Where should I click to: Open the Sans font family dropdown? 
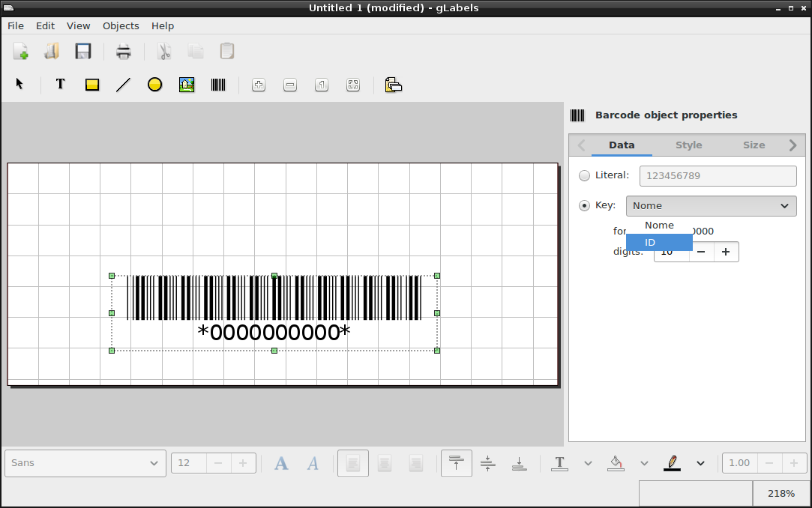[x=85, y=463]
